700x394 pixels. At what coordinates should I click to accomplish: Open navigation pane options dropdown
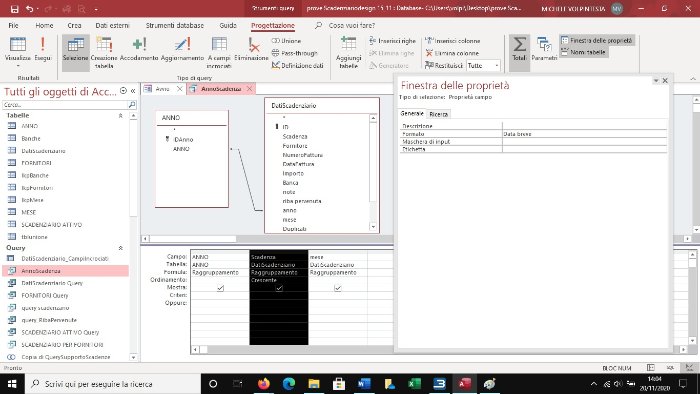click(x=124, y=91)
